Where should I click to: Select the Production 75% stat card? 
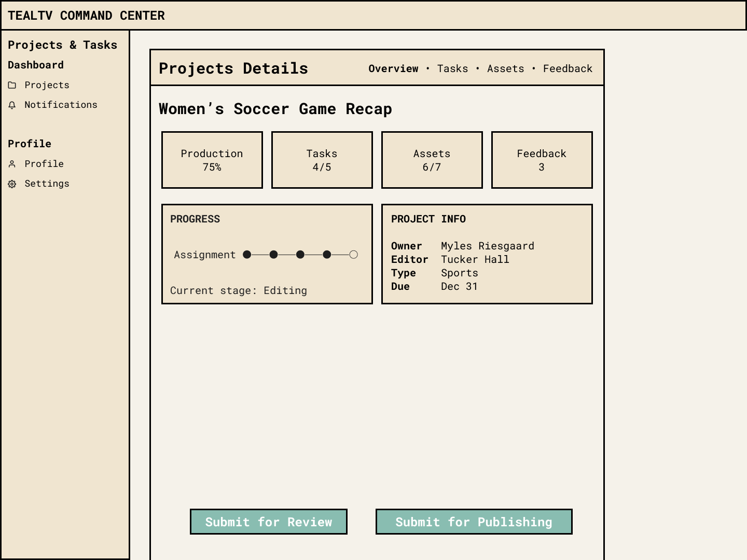click(212, 160)
